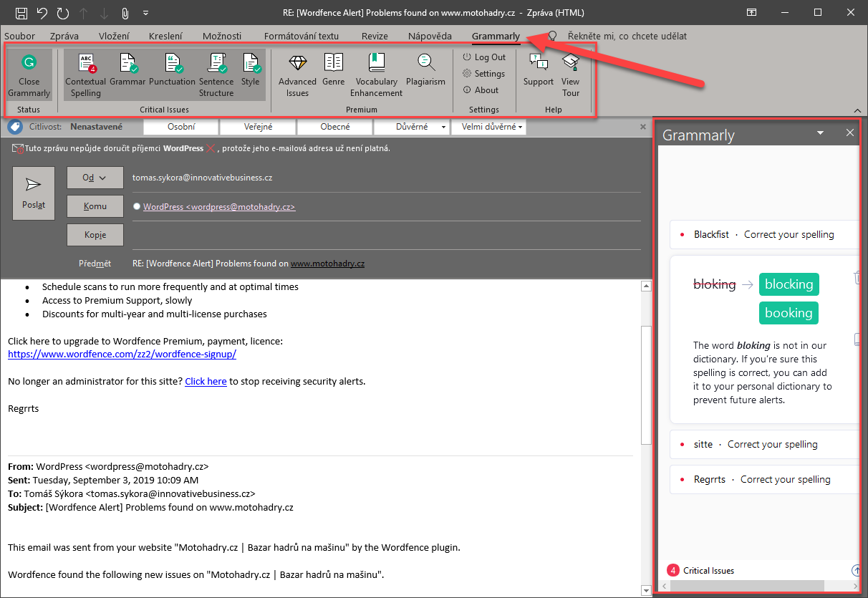This screenshot has height=598, width=868.
Task: Click the 'Click here' link in the message
Action: [206, 381]
